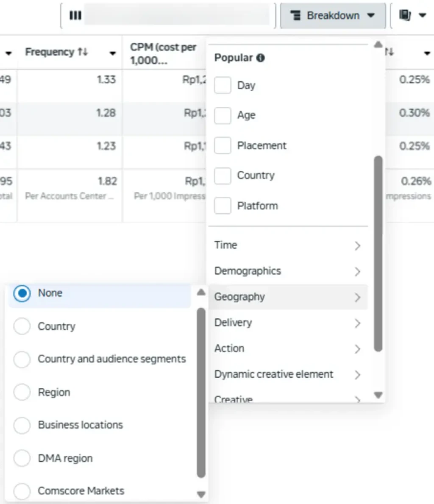Click the empty search field in the toolbar
Viewport: 434px width, 504px height.
(x=178, y=15)
